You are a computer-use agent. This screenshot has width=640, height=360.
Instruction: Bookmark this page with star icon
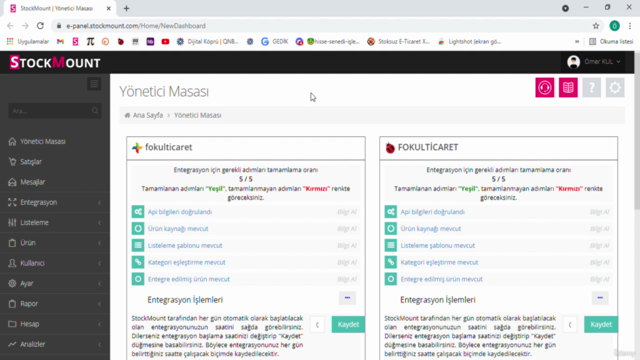click(x=596, y=26)
